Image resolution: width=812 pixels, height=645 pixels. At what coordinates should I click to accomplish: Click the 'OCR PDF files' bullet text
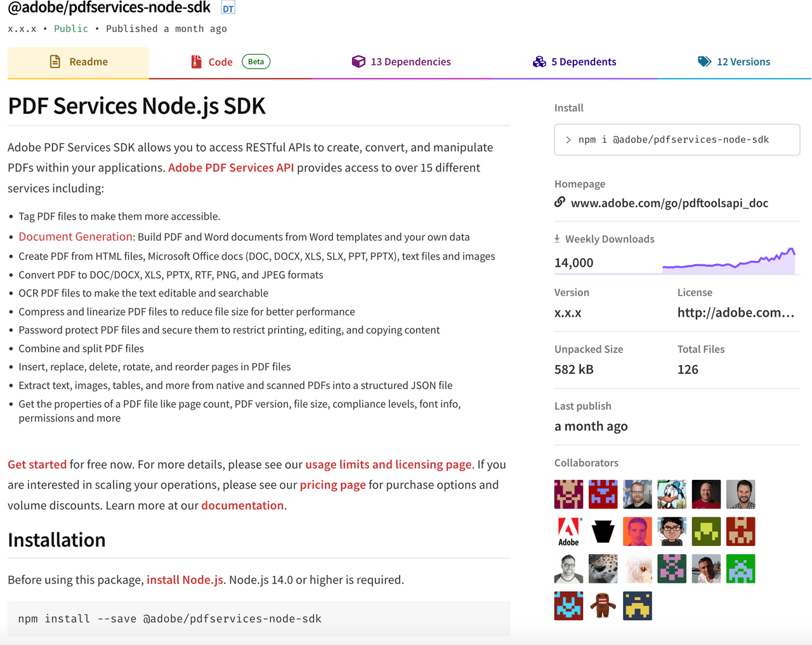[143, 293]
